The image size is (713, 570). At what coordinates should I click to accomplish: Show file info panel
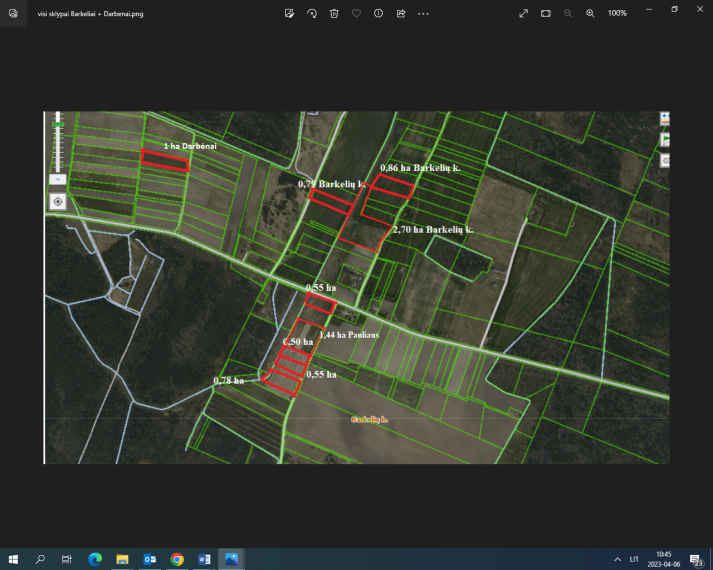378,14
